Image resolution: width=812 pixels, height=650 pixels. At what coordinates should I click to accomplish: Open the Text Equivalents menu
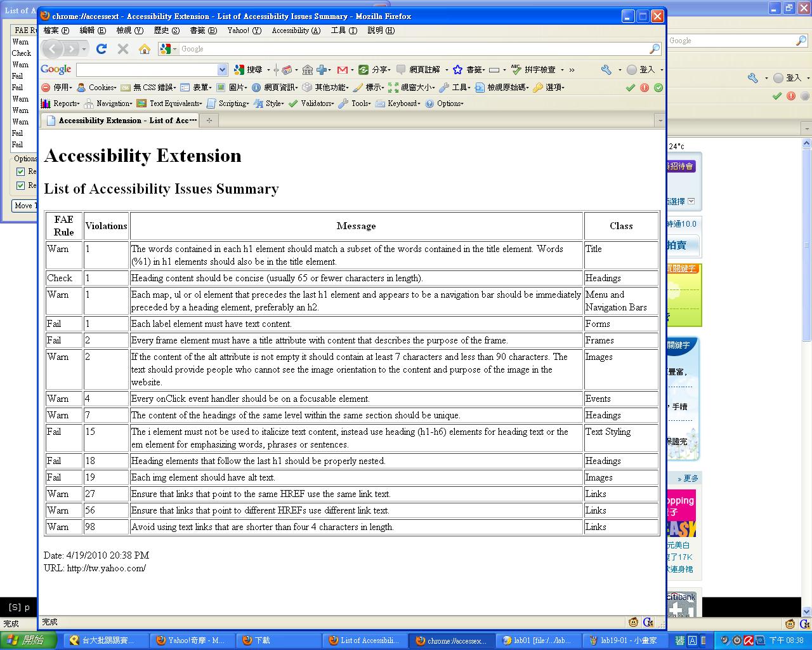(169, 103)
